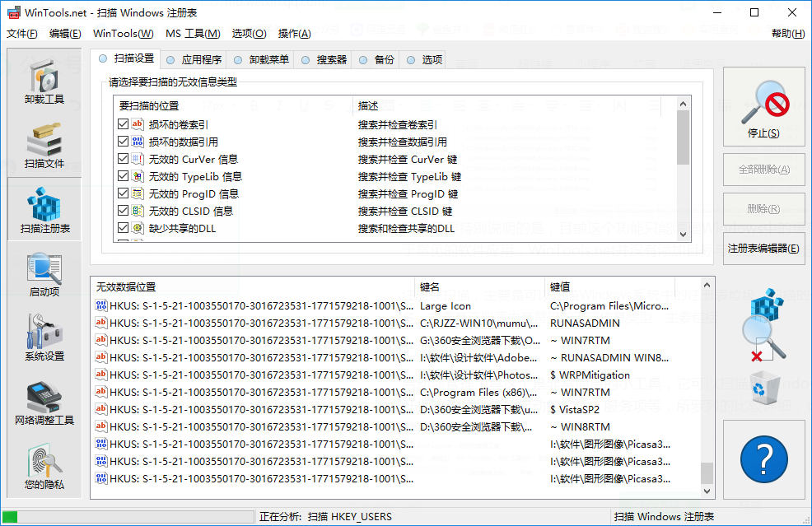Screen dimensions: 812x526
Task: Click the 全部删除(A) button
Action: (764, 170)
